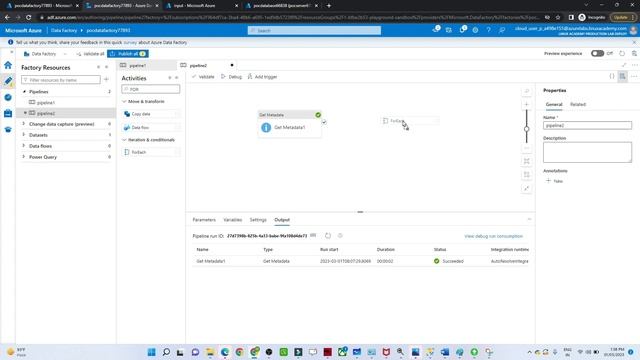Collapse the Iteration & conditionals group
This screenshot has height=360, width=640.
point(124,140)
